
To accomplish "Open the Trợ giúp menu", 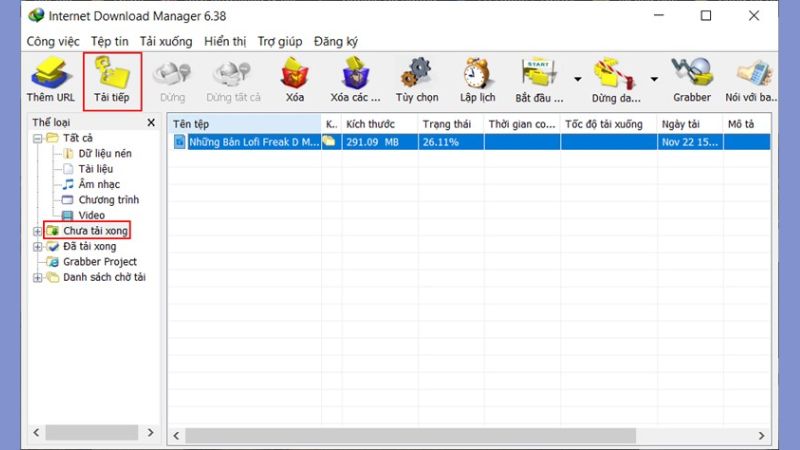I will pyautogui.click(x=280, y=41).
